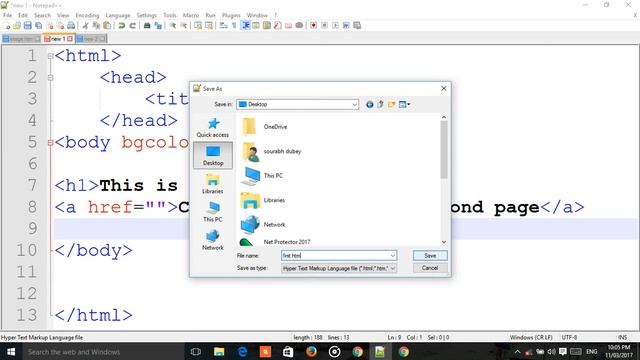Select Net Protector 2017 in the file list
This screenshot has height=360, width=640.
tap(276, 242)
